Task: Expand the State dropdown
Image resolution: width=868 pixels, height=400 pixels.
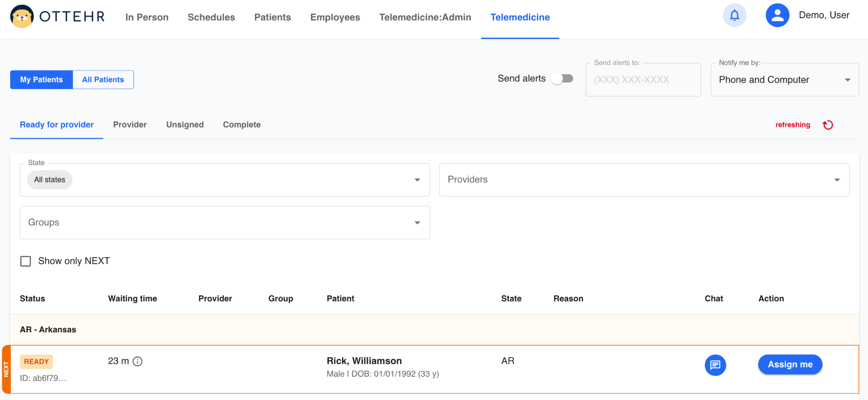Action: click(x=417, y=180)
